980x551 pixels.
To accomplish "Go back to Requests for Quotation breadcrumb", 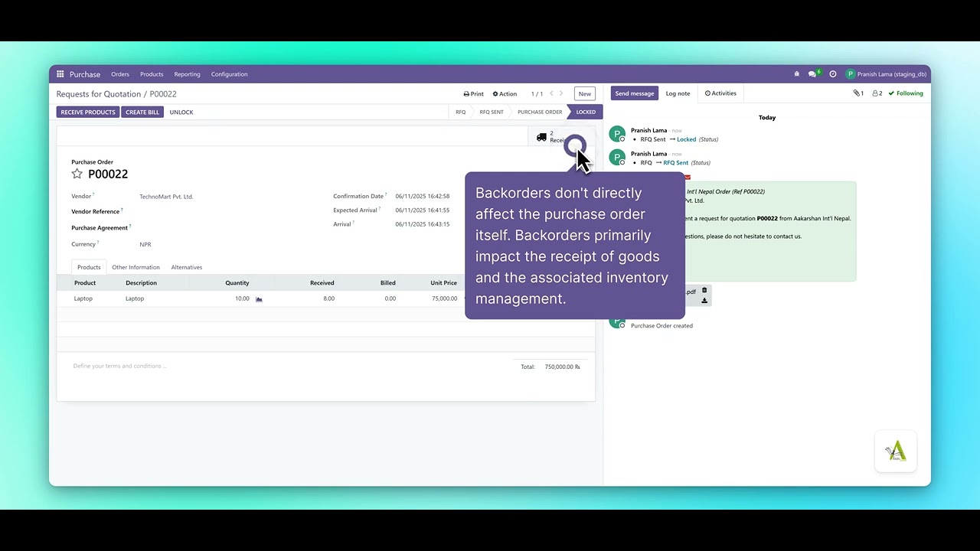I will tap(99, 94).
